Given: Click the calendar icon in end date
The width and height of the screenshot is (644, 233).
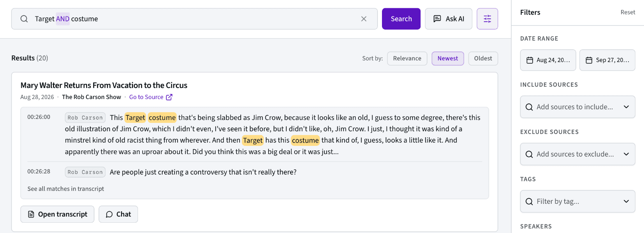Looking at the screenshot, I should [589, 60].
